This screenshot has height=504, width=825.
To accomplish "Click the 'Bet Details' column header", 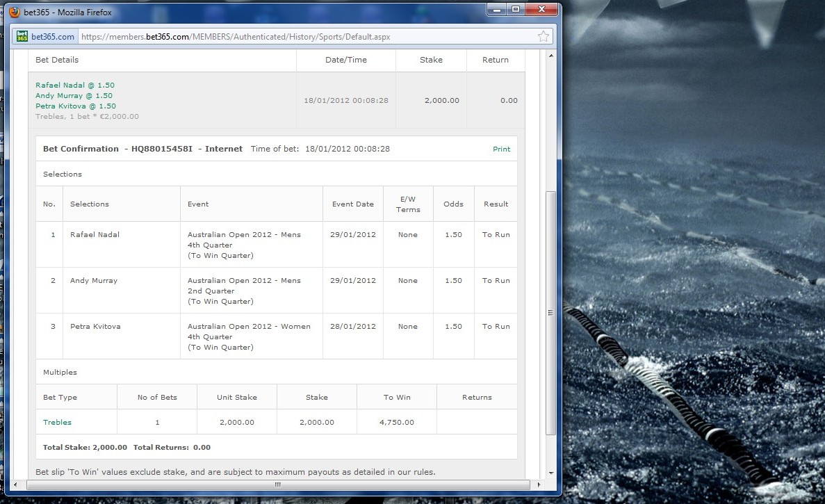I will tap(57, 60).
